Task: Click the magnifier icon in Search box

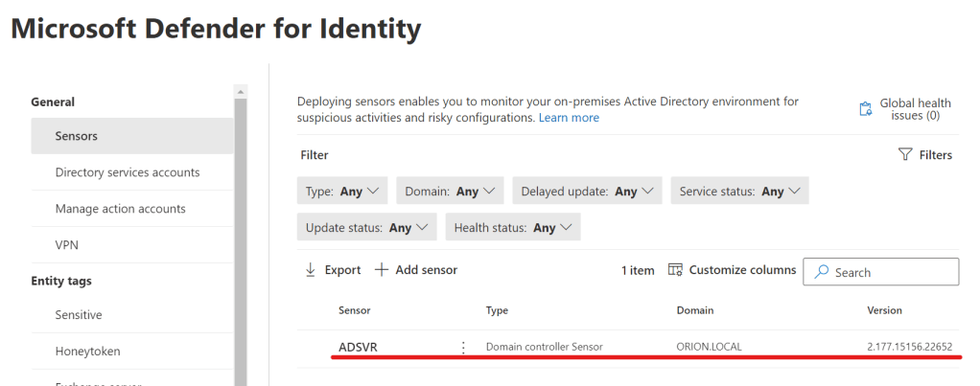Action: (821, 272)
